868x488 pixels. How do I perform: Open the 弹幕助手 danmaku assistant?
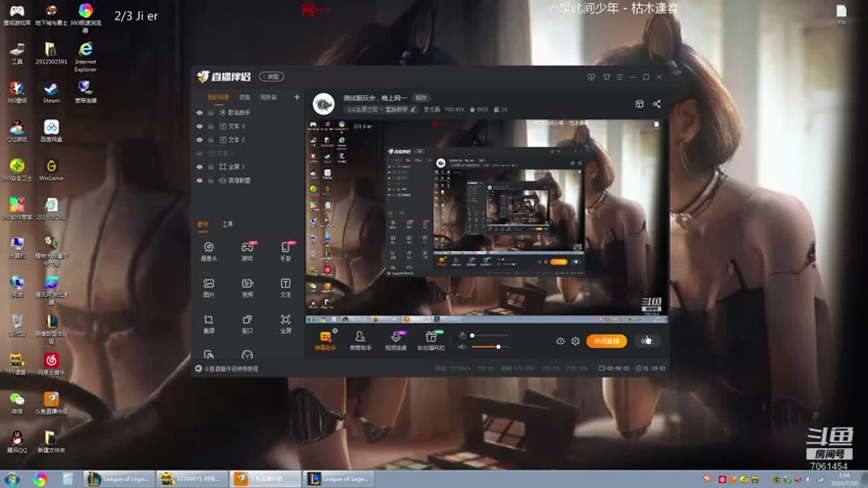[x=325, y=340]
